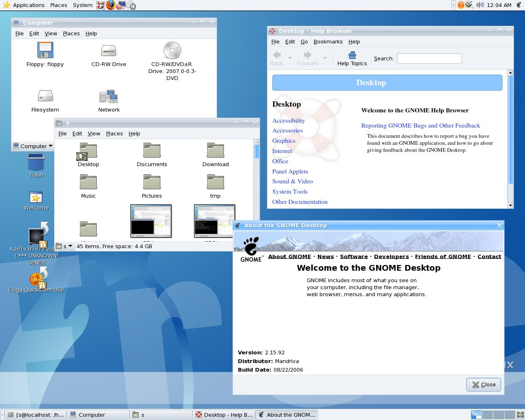The width and height of the screenshot is (525, 420).
Task: Open Reporting GNOME Bugs and Other Feedback link
Action: pyautogui.click(x=420, y=126)
